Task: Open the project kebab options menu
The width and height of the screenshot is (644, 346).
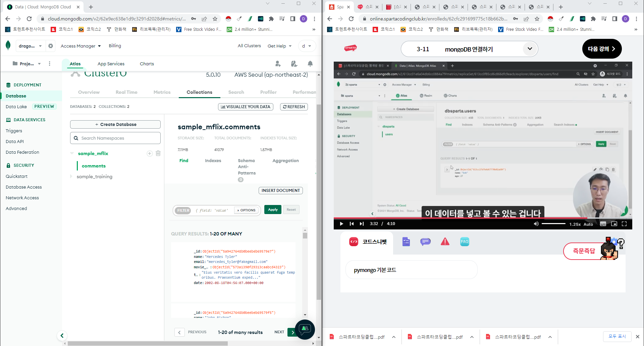Action: point(50,64)
